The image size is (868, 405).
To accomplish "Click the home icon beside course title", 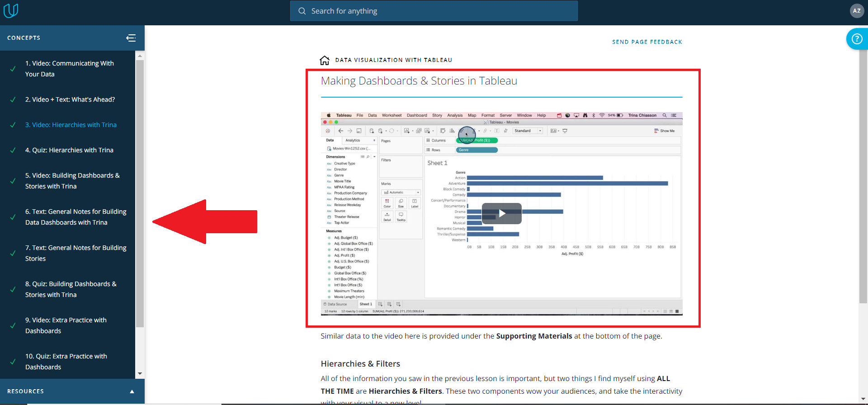I will click(x=325, y=60).
